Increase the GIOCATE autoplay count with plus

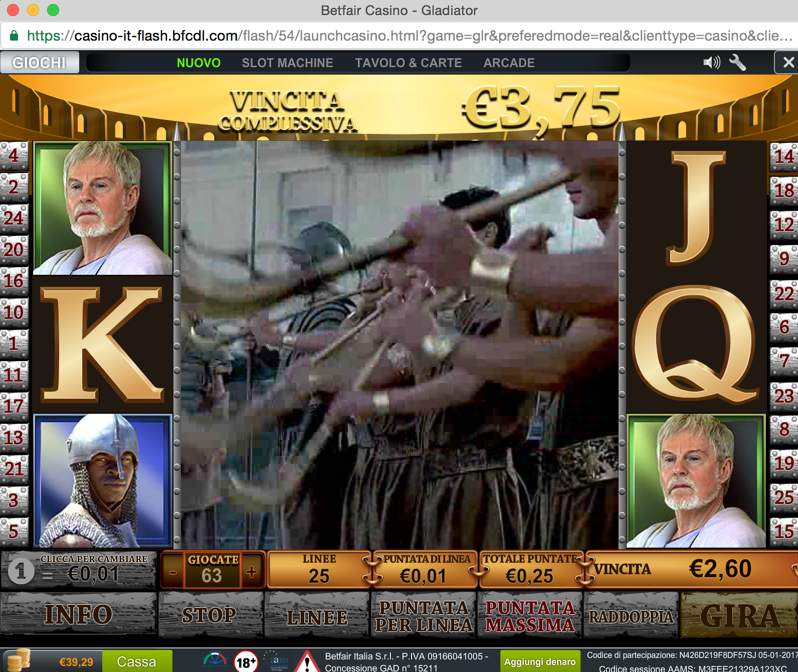tap(252, 571)
